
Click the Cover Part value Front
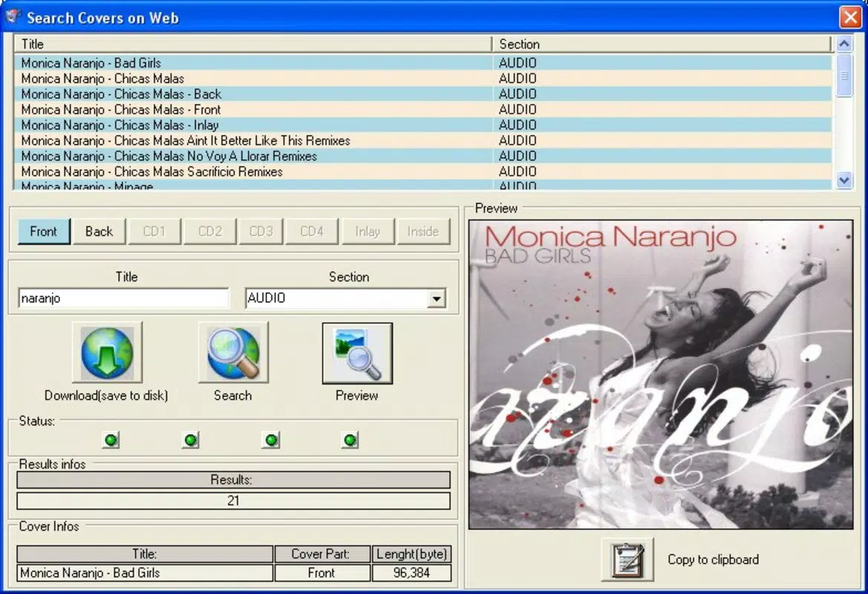322,573
